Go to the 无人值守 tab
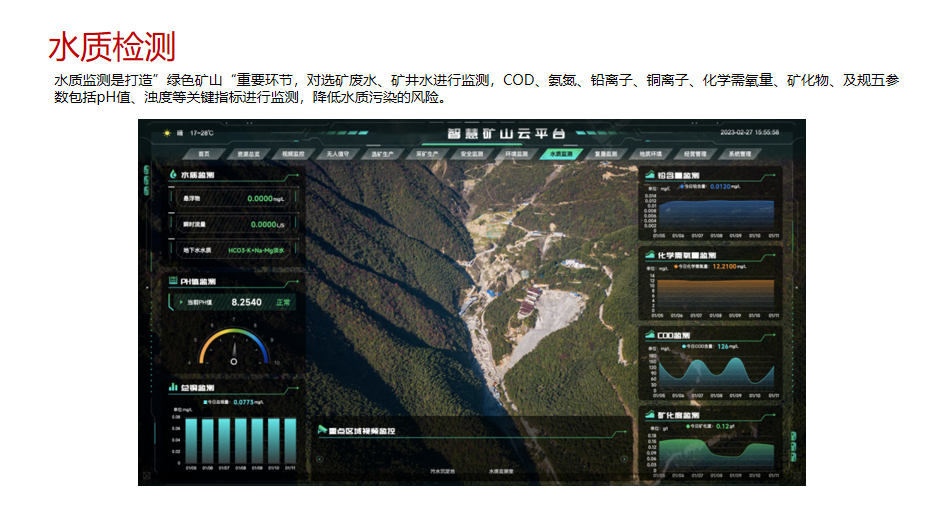Image resolution: width=944 pixels, height=522 pixels. click(x=337, y=154)
